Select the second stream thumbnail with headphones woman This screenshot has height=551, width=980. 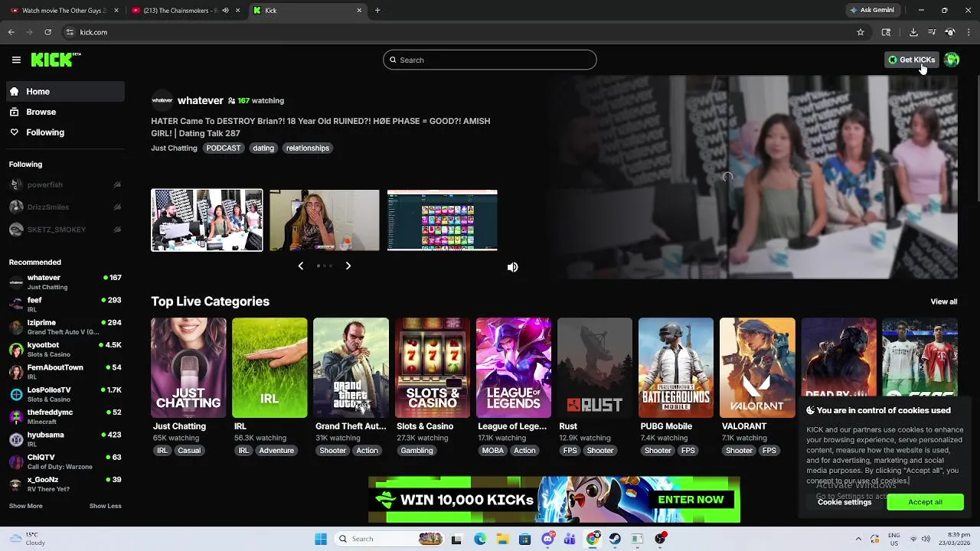(325, 220)
